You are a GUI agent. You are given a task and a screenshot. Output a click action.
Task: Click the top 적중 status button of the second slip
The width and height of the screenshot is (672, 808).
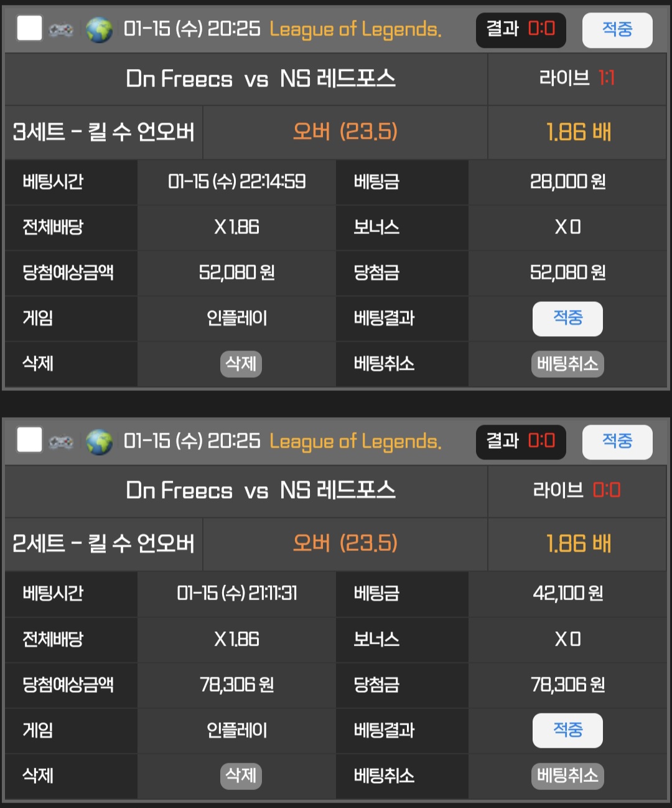[x=617, y=442]
